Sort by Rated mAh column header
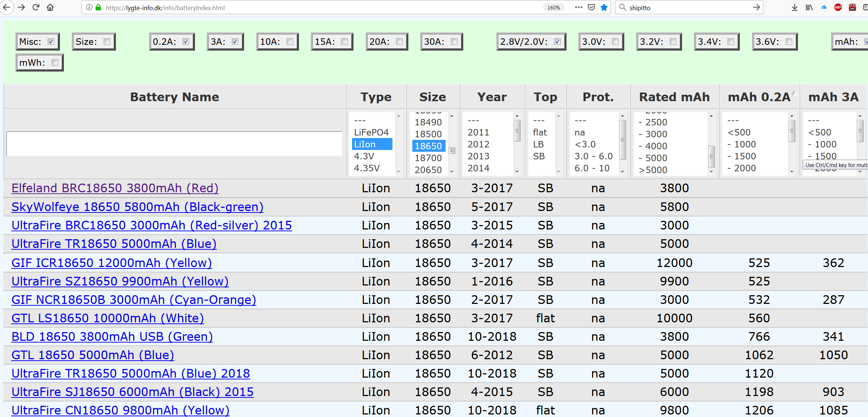868x417 pixels. click(x=674, y=97)
